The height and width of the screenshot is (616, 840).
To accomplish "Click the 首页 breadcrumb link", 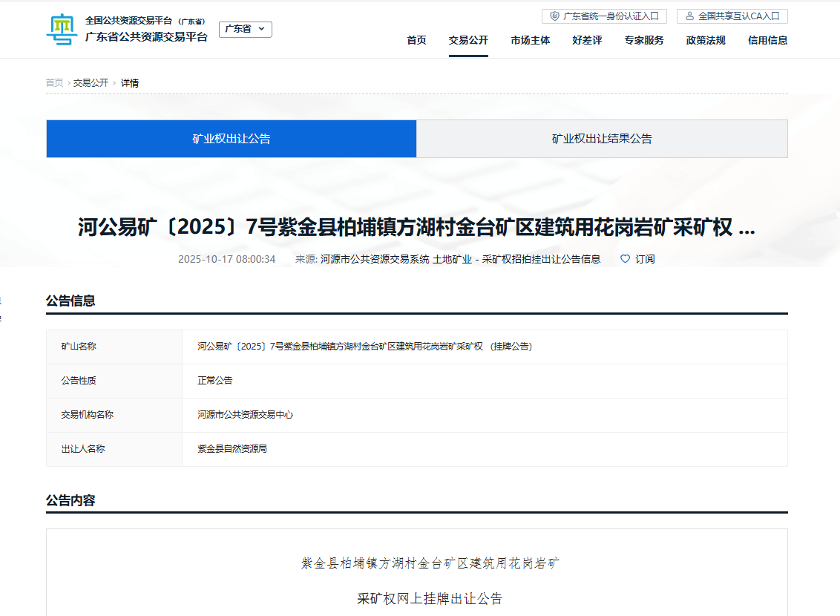I will point(54,83).
